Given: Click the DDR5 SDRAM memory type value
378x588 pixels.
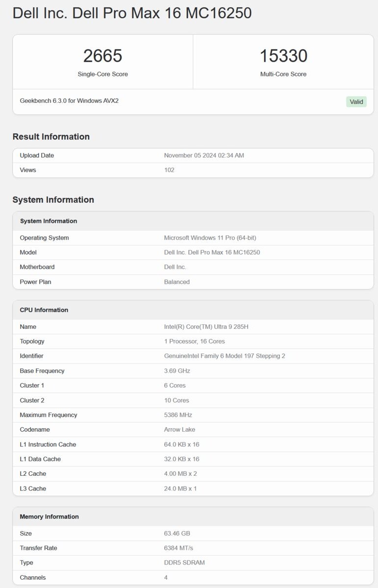Looking at the screenshot, I should [184, 563].
